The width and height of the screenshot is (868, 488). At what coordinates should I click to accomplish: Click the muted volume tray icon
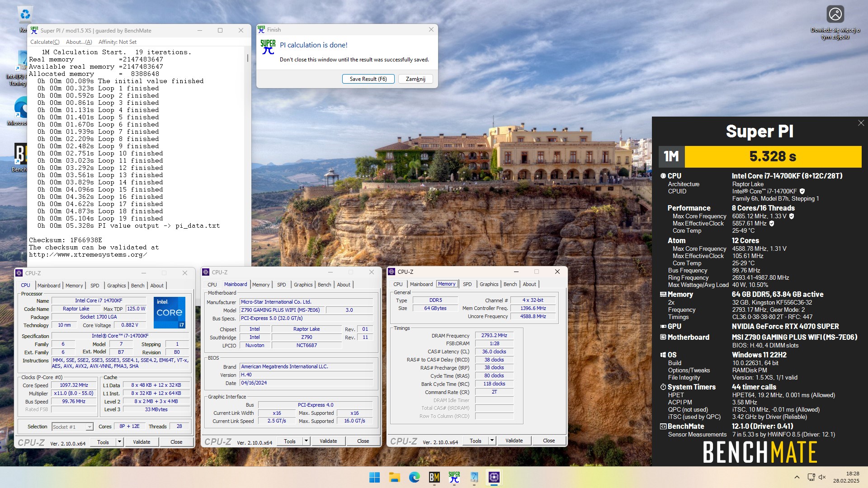coord(822,477)
